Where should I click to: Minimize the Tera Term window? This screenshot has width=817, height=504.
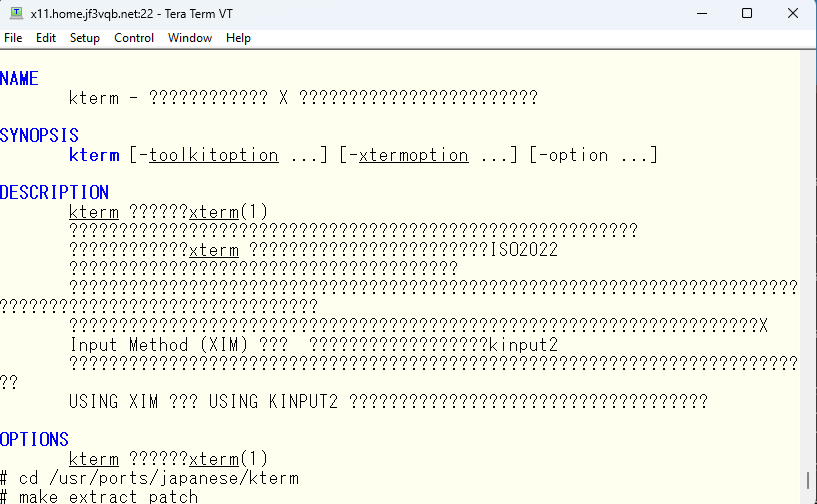[702, 13]
